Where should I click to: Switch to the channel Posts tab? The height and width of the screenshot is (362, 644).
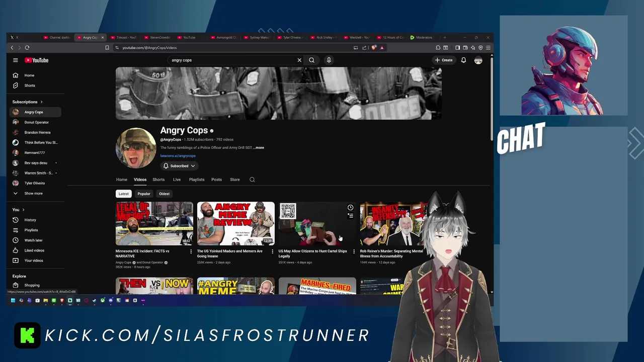pos(216,179)
